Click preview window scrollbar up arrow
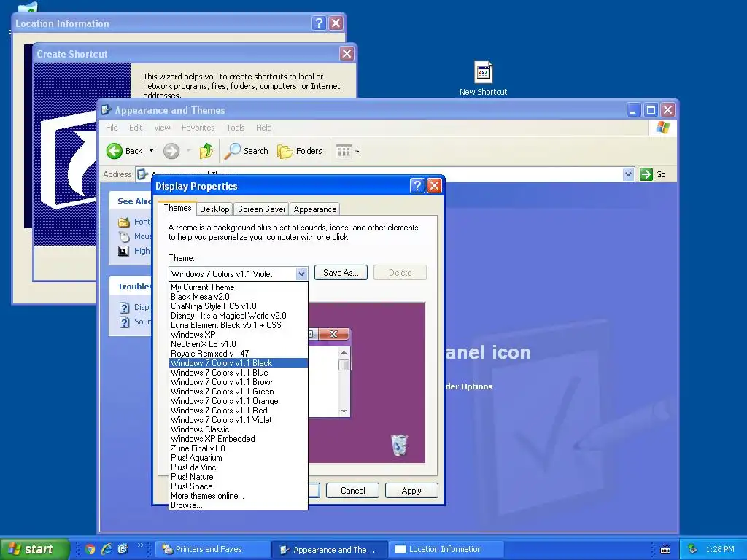 pos(344,352)
